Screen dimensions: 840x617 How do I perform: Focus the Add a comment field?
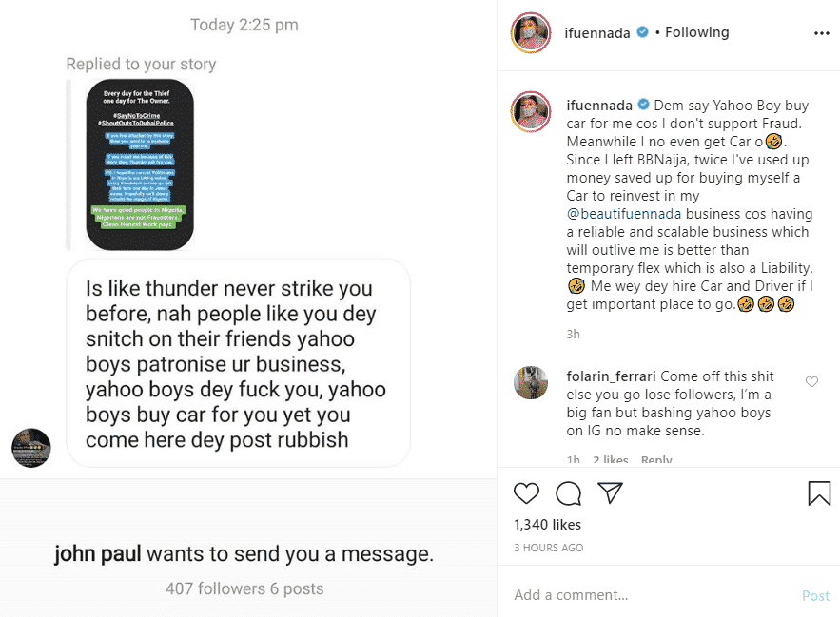click(x=647, y=595)
